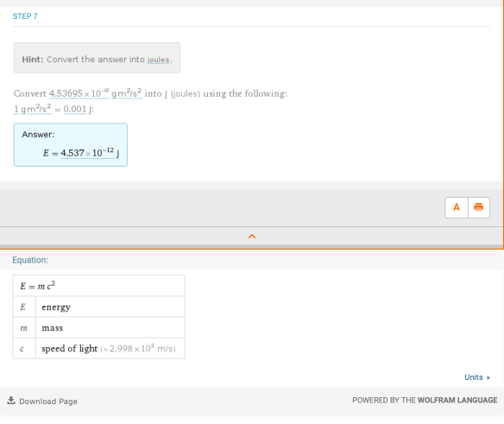504x424 pixels.
Task: Click the speed of light row
Action: point(98,348)
